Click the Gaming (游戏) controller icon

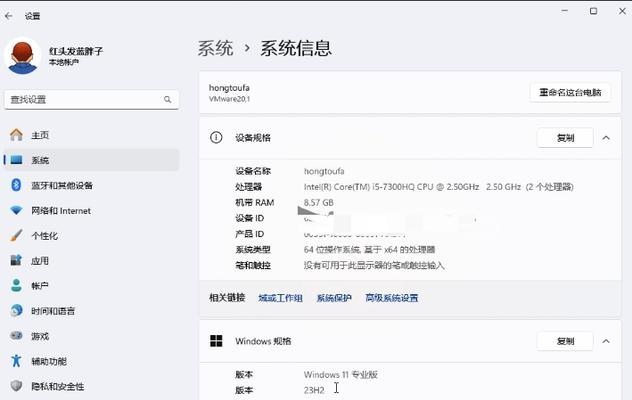pyautogui.click(x=16, y=335)
